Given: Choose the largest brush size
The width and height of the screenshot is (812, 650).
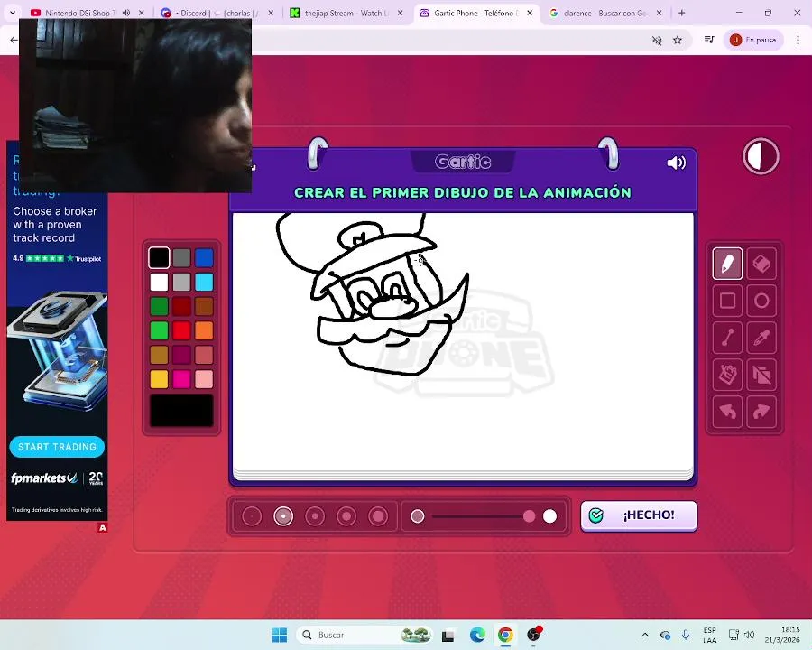Looking at the screenshot, I should (378, 516).
